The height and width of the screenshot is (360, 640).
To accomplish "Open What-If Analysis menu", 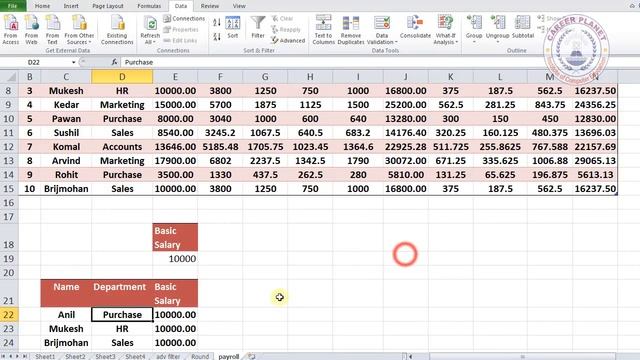I will 445,29.
